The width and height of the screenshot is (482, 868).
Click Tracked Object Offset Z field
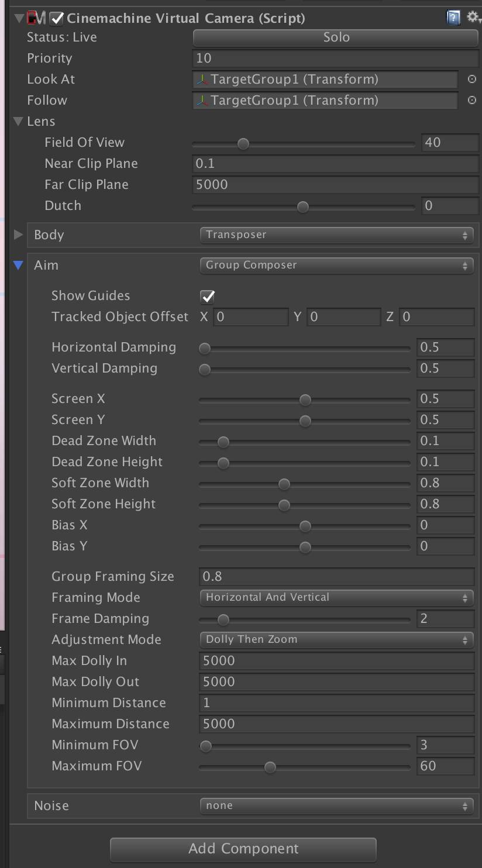(x=437, y=317)
